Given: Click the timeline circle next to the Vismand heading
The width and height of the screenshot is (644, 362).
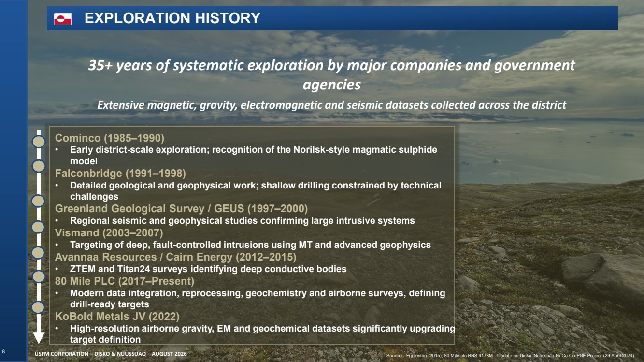Looking at the screenshot, I should tap(39, 227).
